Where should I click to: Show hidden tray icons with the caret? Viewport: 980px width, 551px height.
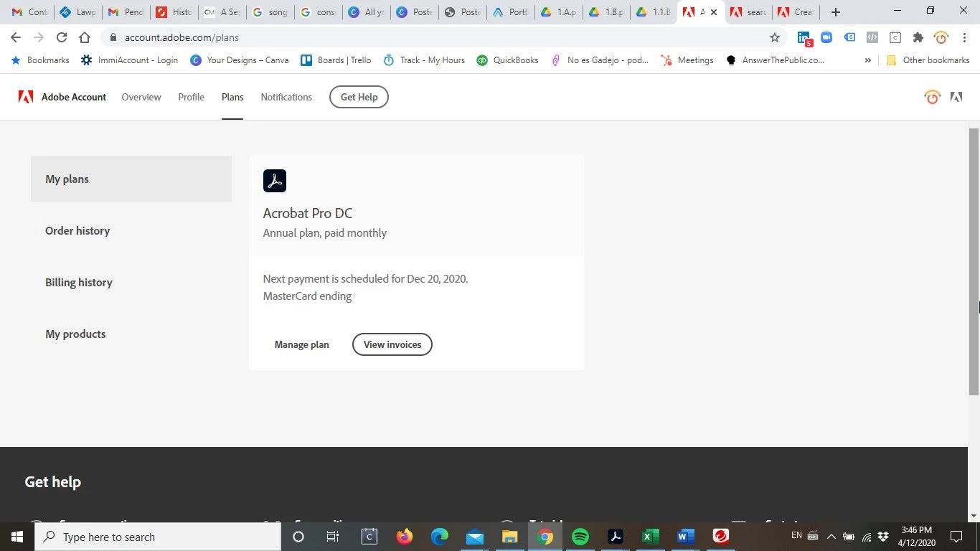(x=831, y=537)
